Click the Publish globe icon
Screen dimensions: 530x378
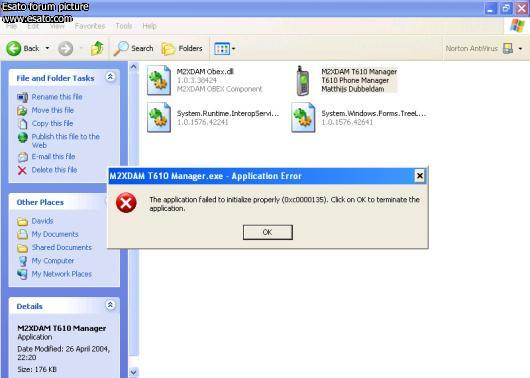tap(23, 137)
